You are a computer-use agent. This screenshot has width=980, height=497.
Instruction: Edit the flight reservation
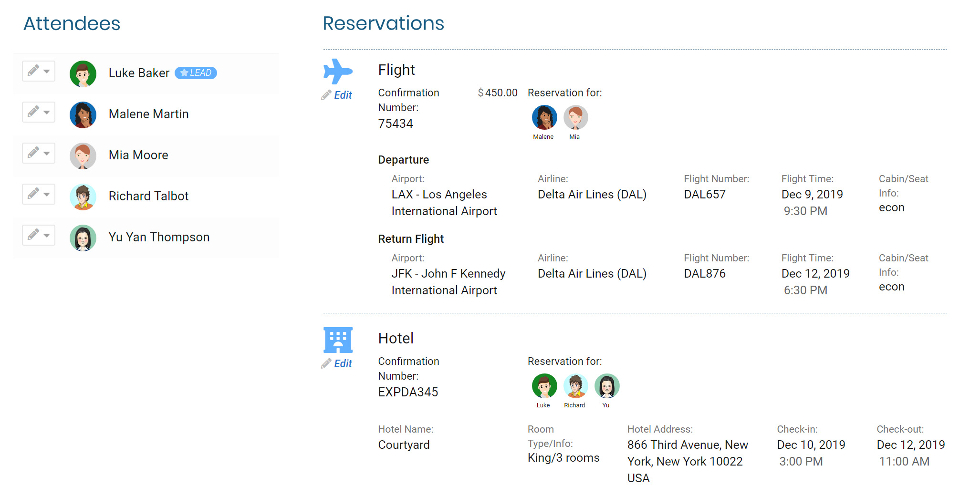(337, 95)
